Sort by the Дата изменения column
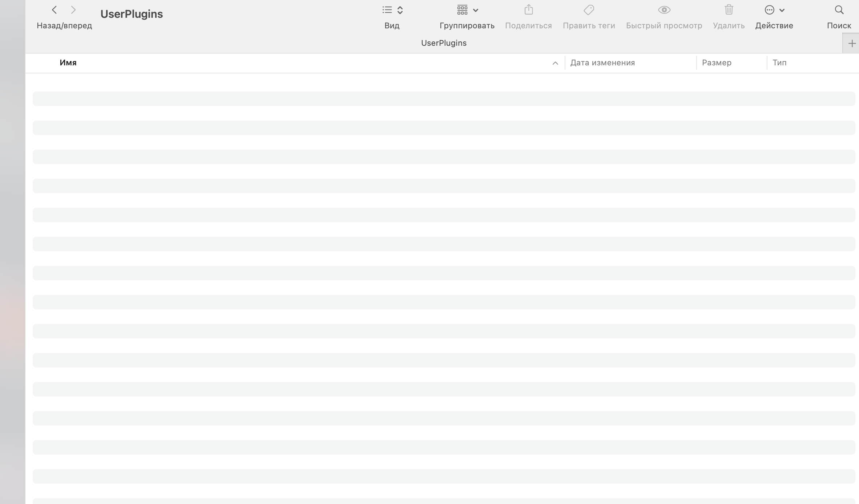The image size is (859, 504). coord(602,63)
